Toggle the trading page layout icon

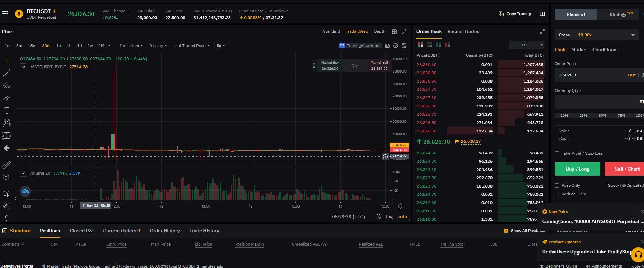coord(542,14)
